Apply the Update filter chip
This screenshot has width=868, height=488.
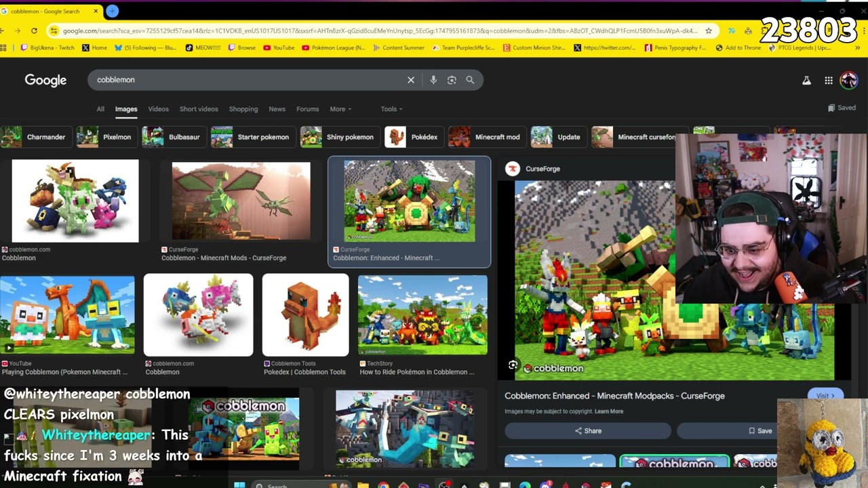(x=558, y=137)
